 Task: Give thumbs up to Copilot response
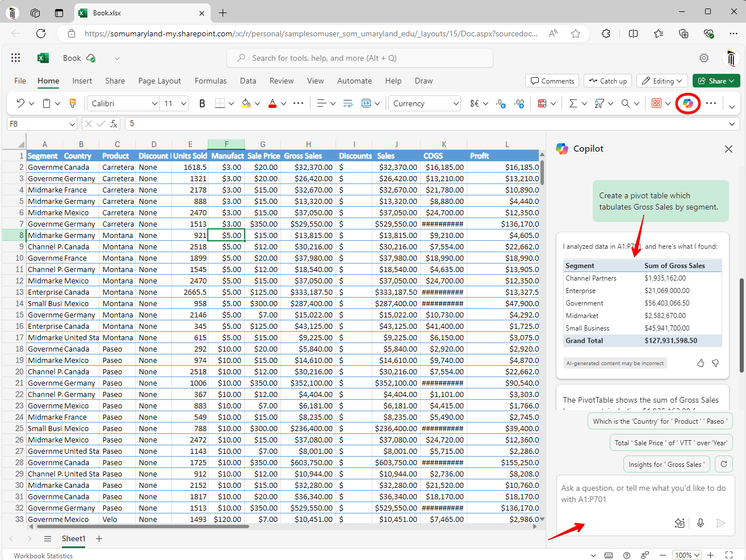(x=701, y=363)
